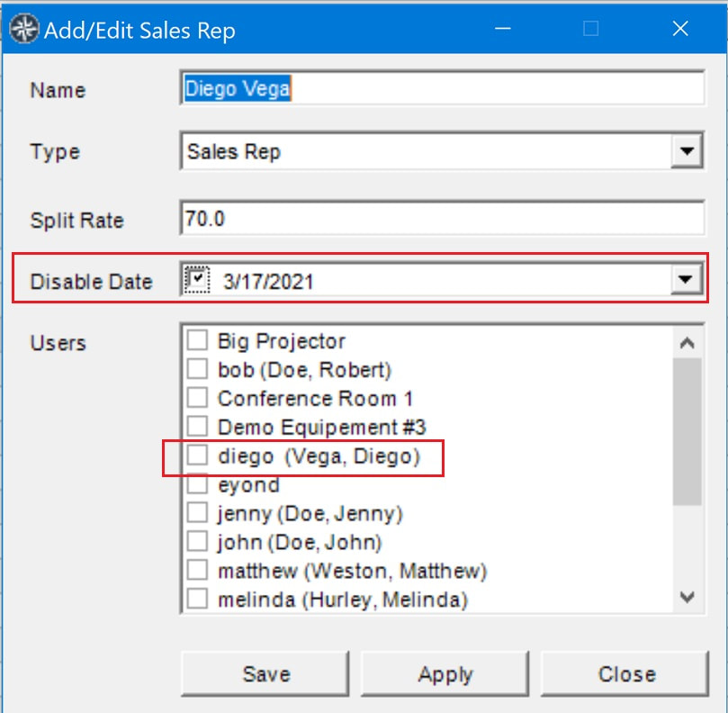This screenshot has height=713, width=728.
Task: Check the matthew (Weston, Matthew) checkbox
Action: 197,571
